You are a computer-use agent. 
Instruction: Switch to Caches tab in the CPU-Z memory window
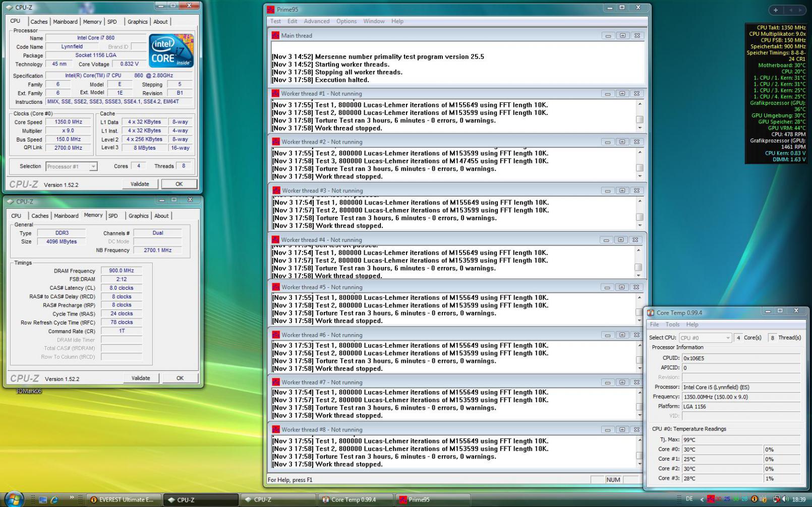pyautogui.click(x=40, y=216)
